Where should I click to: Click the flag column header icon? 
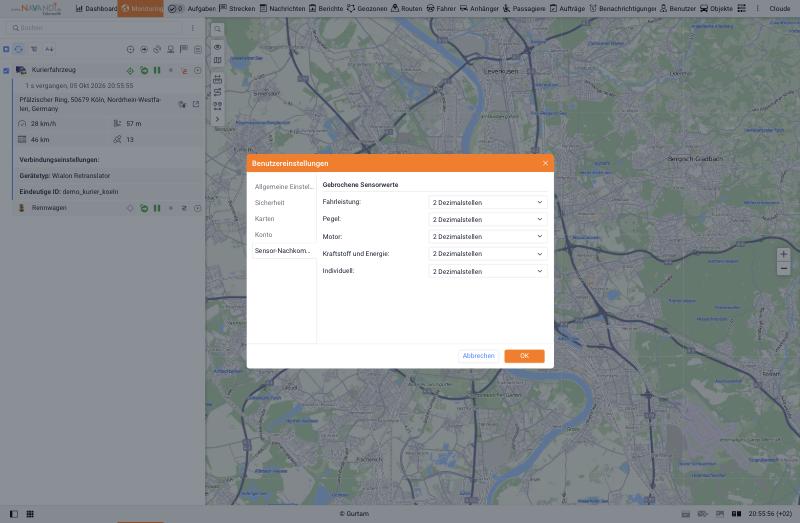184,49
